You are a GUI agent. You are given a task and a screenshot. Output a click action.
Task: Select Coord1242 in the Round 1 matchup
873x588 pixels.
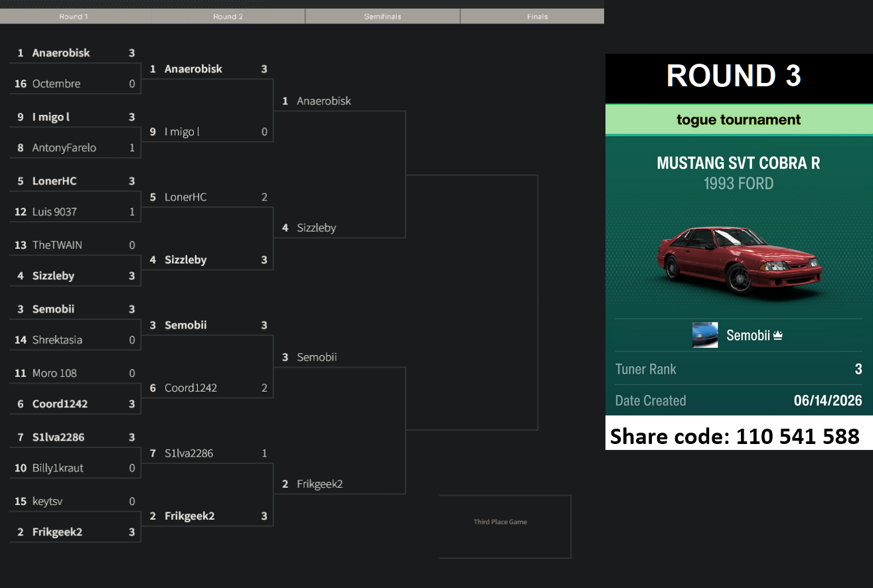[60, 404]
